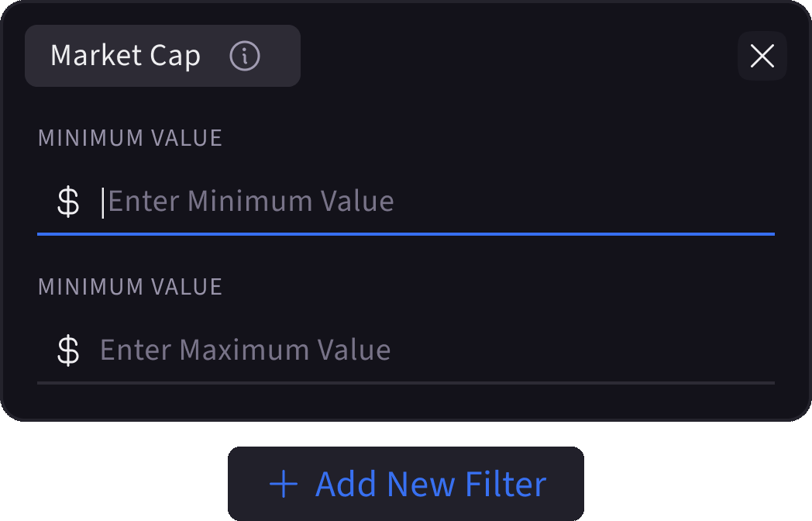Click the MINIMUM VALUE label above the active field
Screen dimensions: 812x521
pyautogui.click(x=129, y=137)
